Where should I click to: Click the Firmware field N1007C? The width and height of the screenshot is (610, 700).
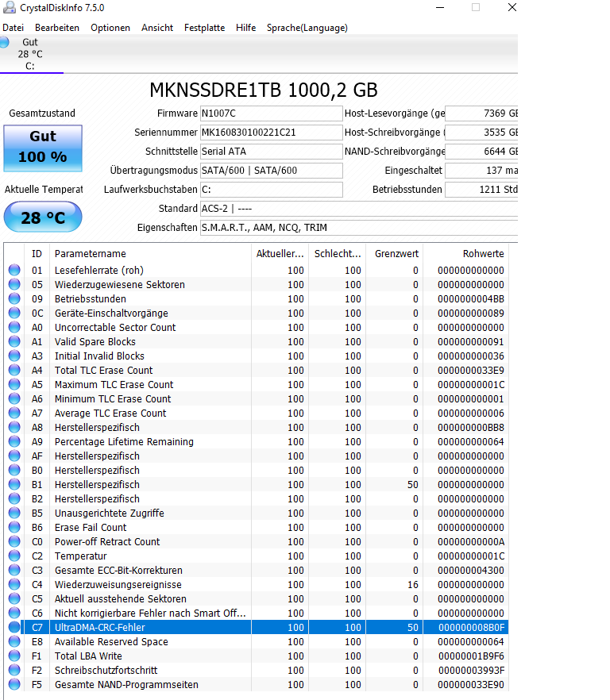point(272,113)
